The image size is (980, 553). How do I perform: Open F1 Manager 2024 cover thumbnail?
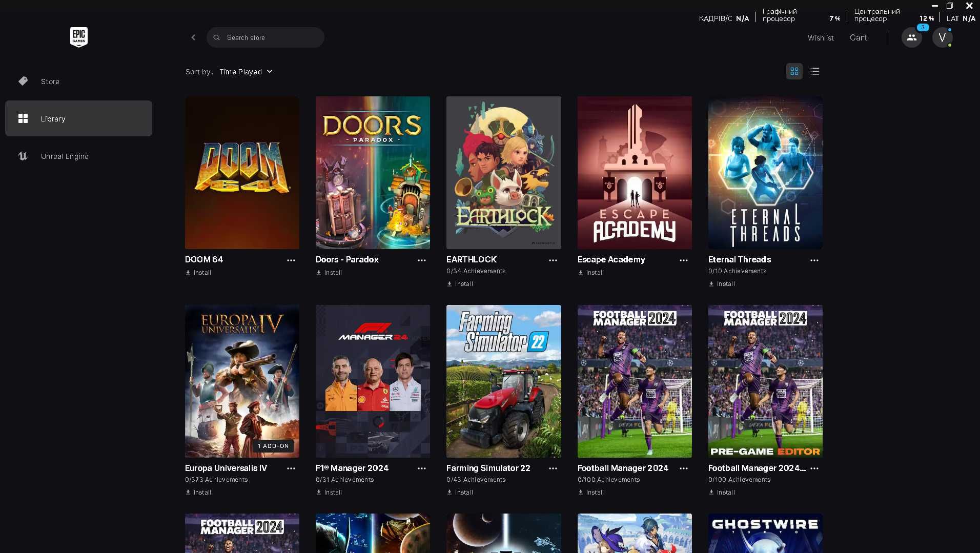[373, 381]
